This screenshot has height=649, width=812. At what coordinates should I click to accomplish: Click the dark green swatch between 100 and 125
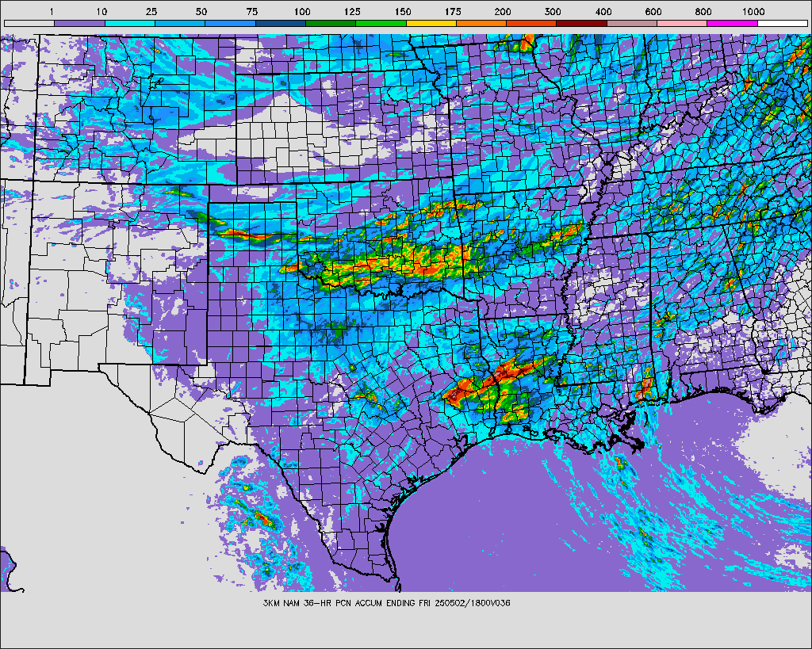tap(331, 23)
